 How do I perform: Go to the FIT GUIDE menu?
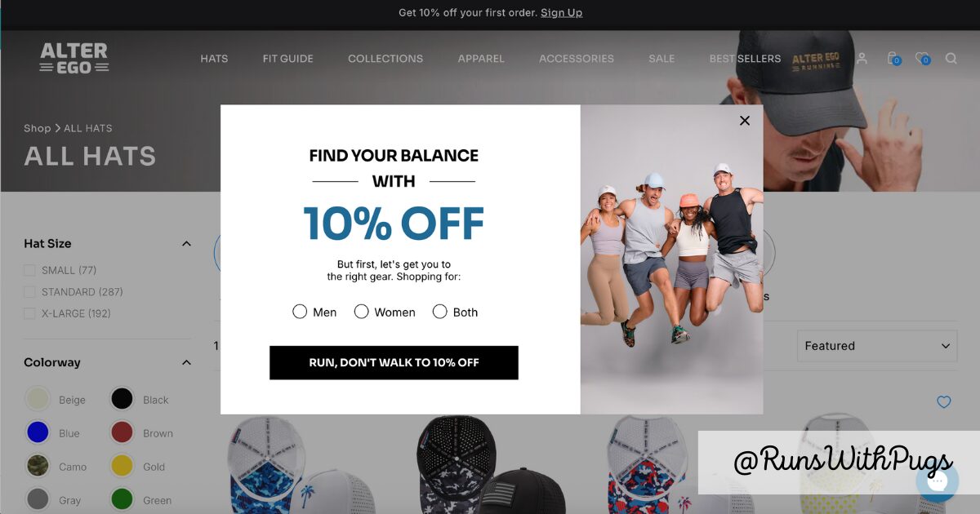pos(288,59)
